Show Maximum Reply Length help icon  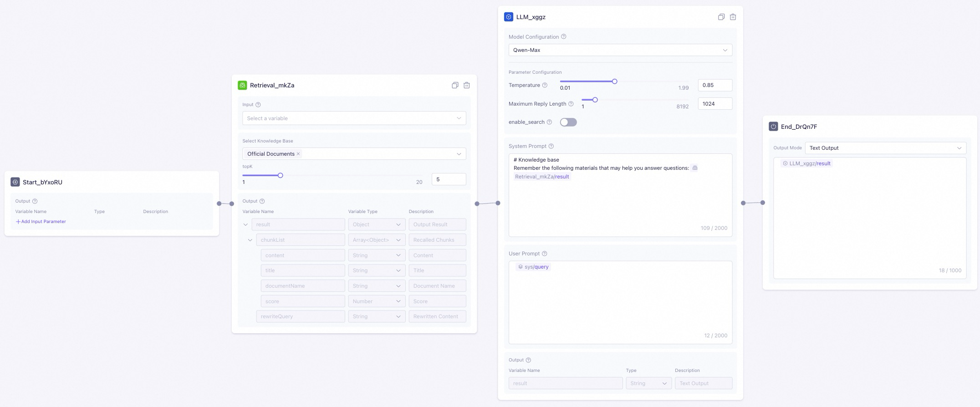(x=571, y=104)
